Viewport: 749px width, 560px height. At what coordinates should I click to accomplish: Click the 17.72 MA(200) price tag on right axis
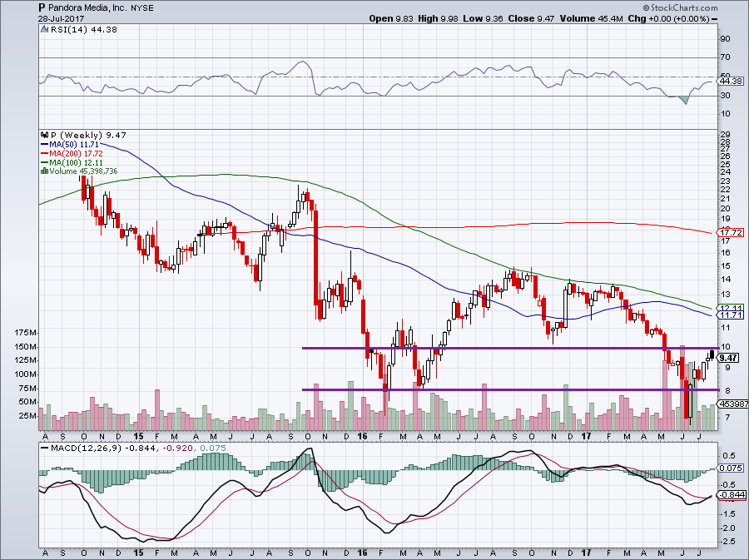point(731,233)
